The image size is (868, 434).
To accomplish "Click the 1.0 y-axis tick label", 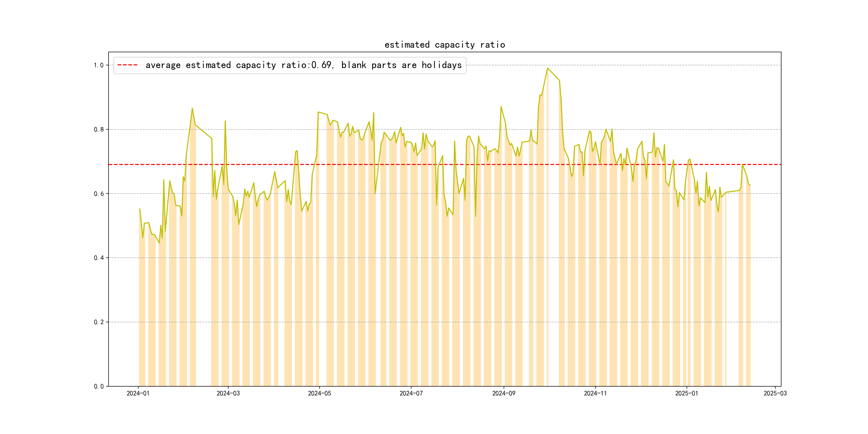I will pos(98,65).
